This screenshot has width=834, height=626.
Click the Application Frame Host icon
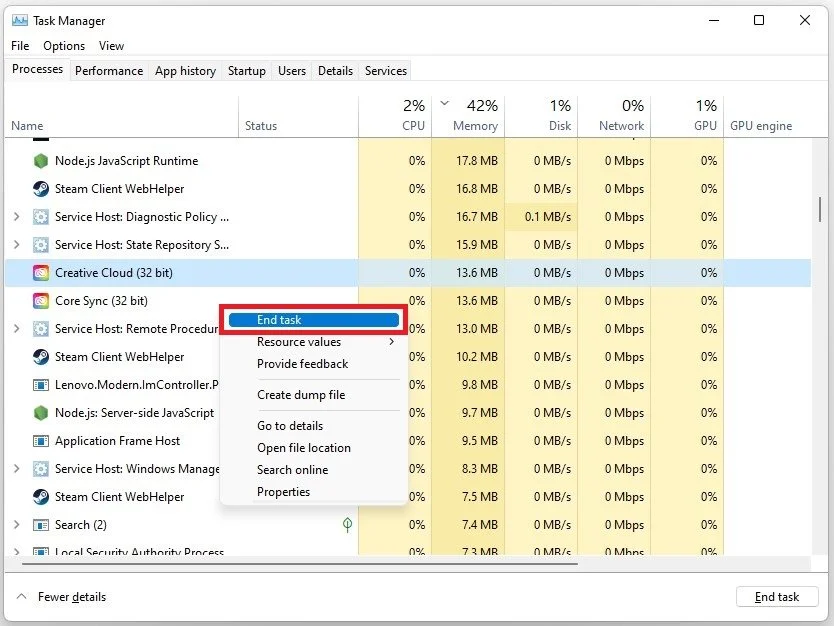coord(41,440)
